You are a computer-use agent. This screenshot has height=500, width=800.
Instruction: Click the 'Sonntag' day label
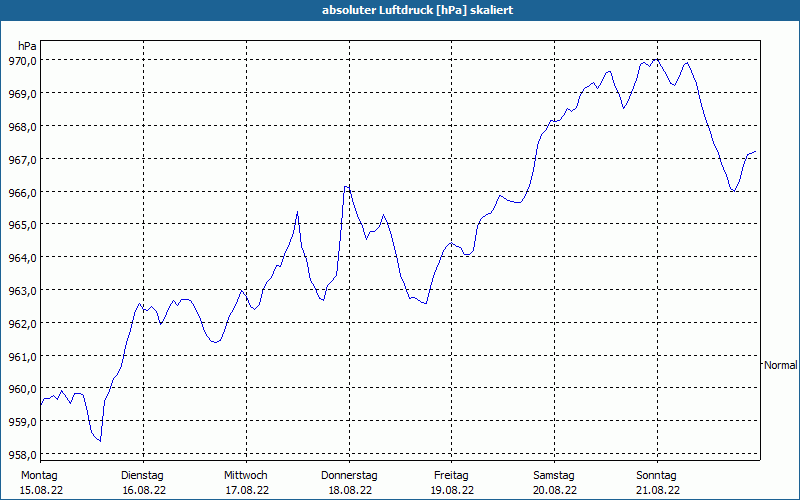657,476
